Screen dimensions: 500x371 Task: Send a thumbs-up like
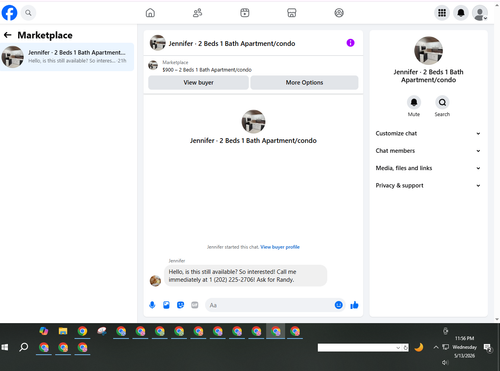[x=354, y=305]
